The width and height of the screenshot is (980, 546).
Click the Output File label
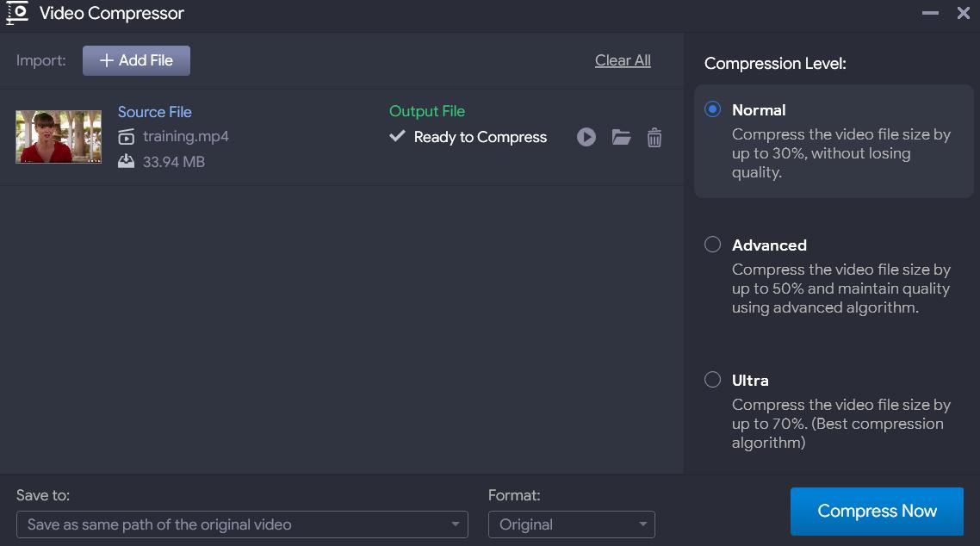point(426,111)
